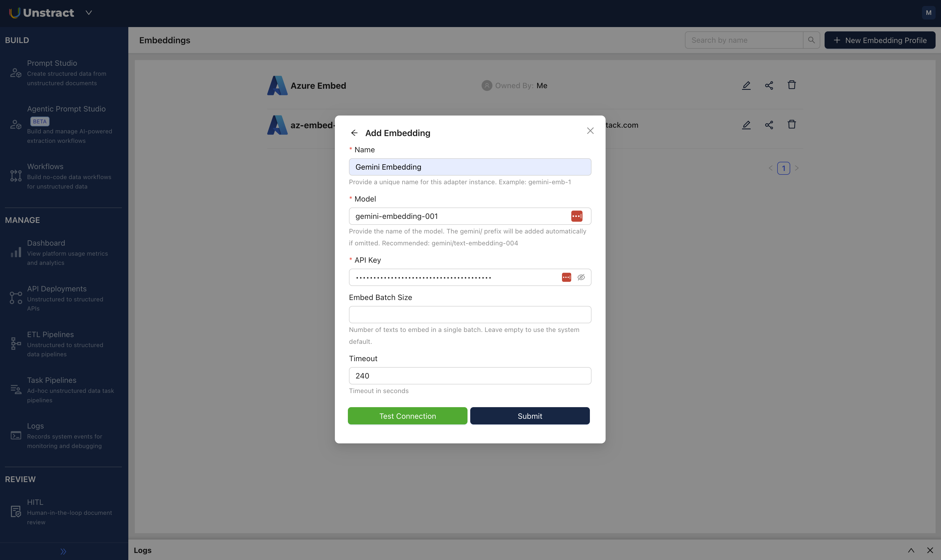941x560 pixels.
Task: Click the search magnifier icon
Action: [811, 40]
